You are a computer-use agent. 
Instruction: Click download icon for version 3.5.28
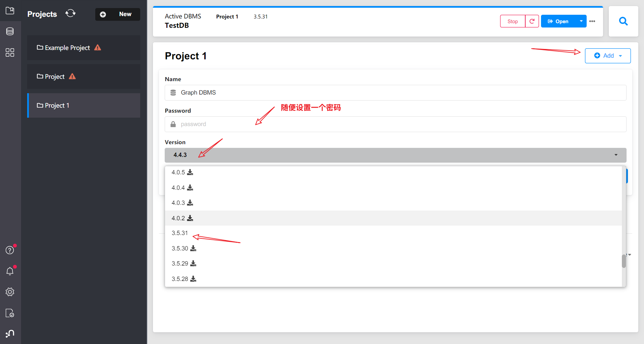tap(193, 279)
